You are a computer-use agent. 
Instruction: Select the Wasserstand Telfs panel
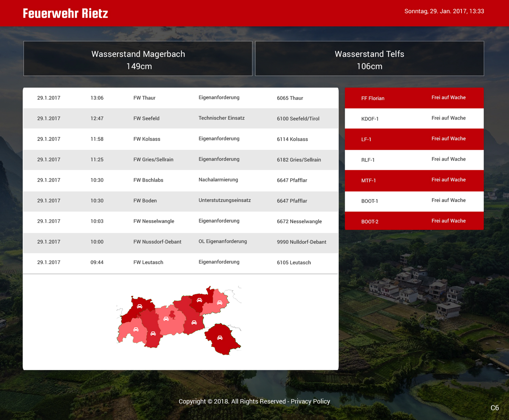[369, 59]
